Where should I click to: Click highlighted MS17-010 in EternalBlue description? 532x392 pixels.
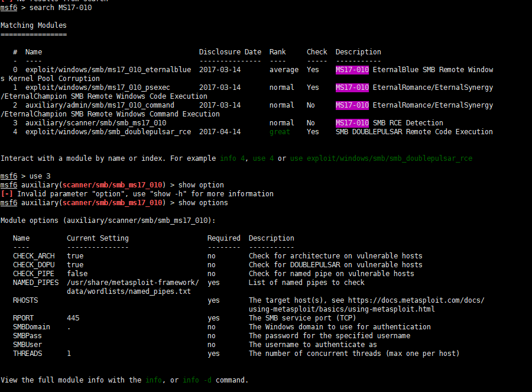352,70
